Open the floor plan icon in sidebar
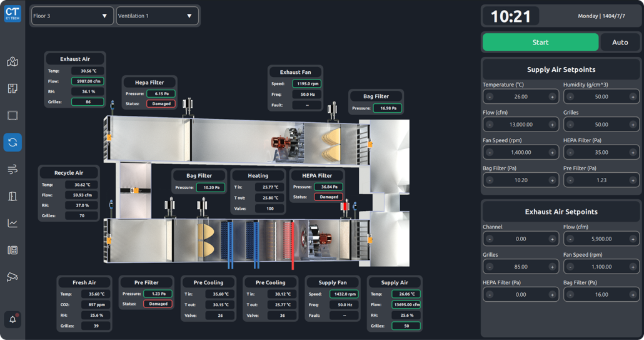This screenshot has height=340, width=644. click(x=13, y=89)
